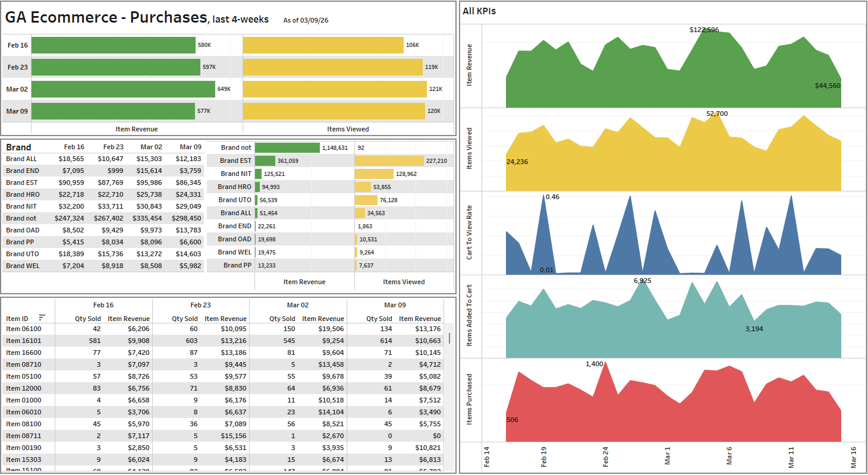Click the sort icon beside Item ID header
This screenshot has height=475, width=868.
[x=42, y=318]
